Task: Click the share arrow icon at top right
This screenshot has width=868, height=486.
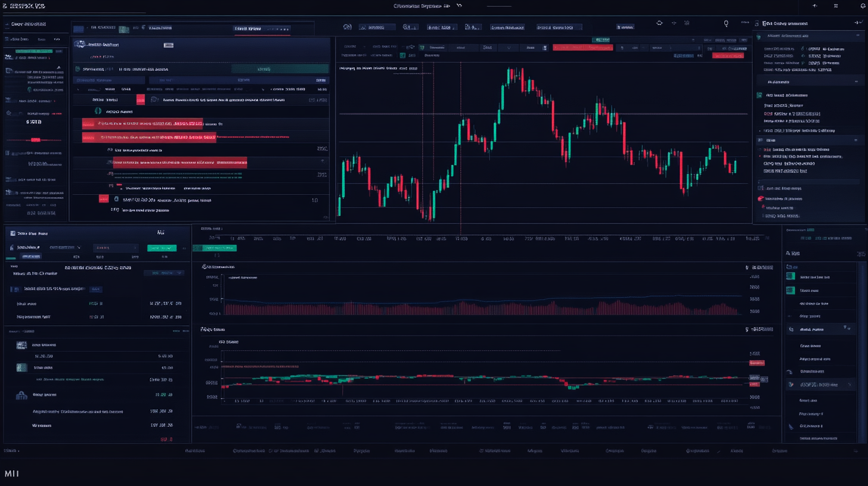Action: pyautogui.click(x=814, y=5)
